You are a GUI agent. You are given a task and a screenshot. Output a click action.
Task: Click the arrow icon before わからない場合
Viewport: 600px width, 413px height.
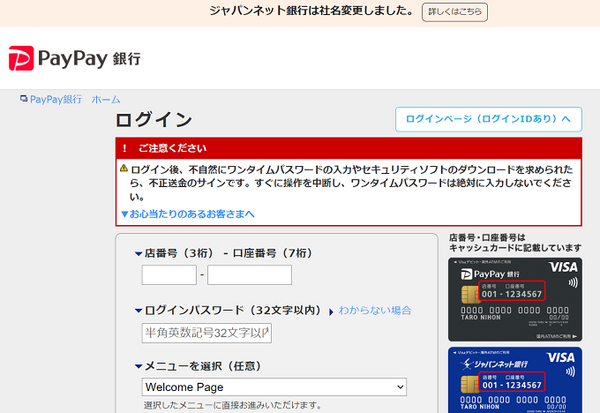point(331,312)
